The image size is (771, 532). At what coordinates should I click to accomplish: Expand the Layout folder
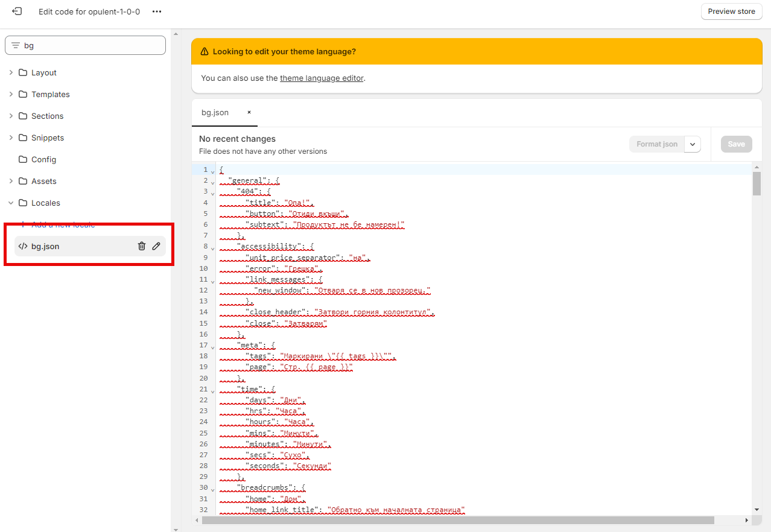coord(11,72)
